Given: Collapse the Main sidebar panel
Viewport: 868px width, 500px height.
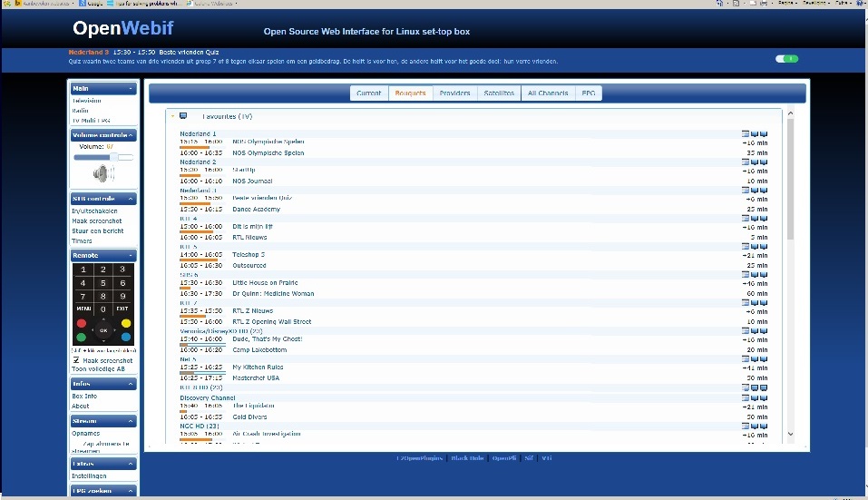Looking at the screenshot, I should coord(131,89).
